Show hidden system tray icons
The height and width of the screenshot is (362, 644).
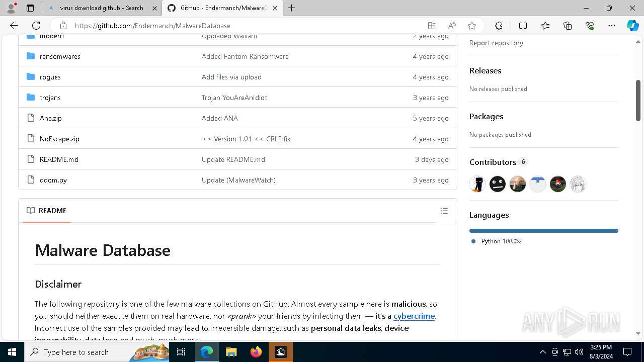(542, 352)
